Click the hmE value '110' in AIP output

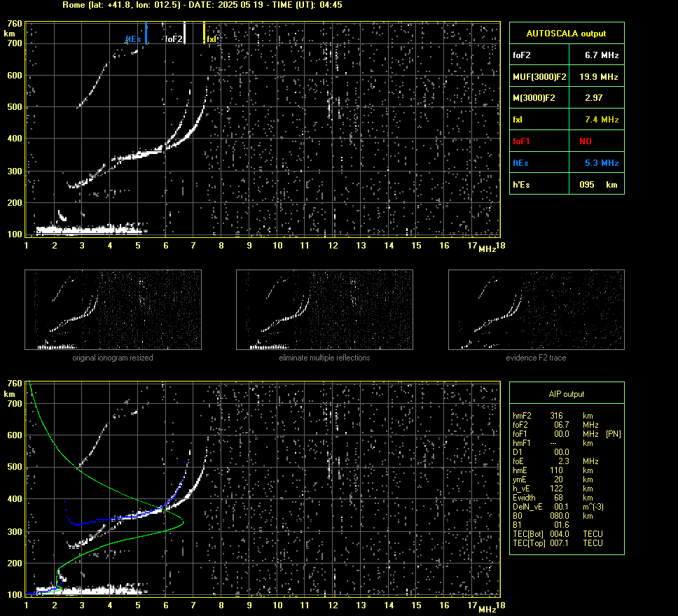coord(557,470)
